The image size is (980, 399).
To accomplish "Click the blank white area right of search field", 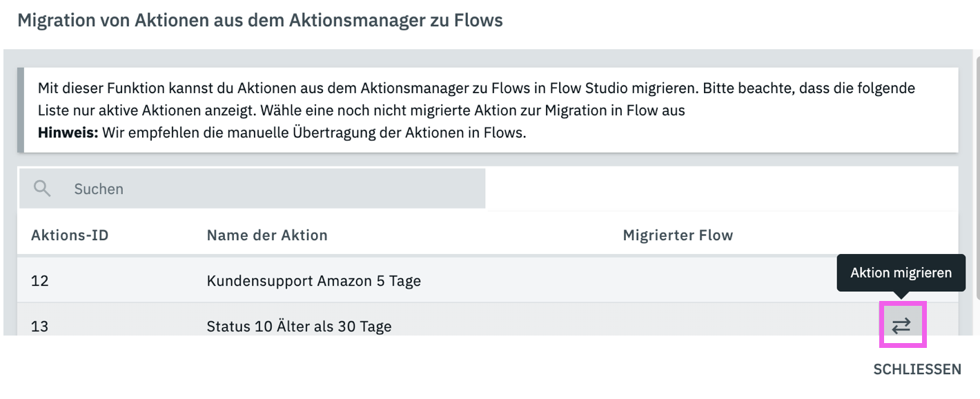I will (721, 188).
